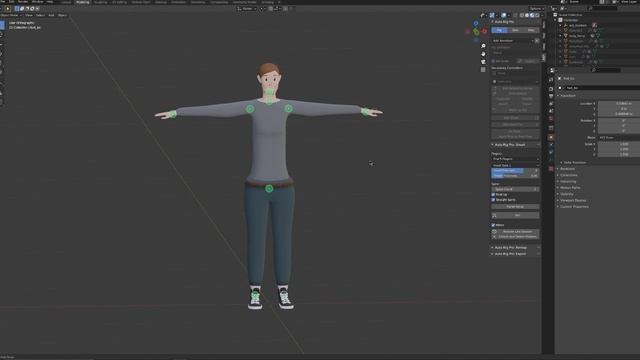Image resolution: width=640 pixels, height=360 pixels.
Task: Adjust the Finger Thickness slider
Action: pyautogui.click(x=515, y=176)
